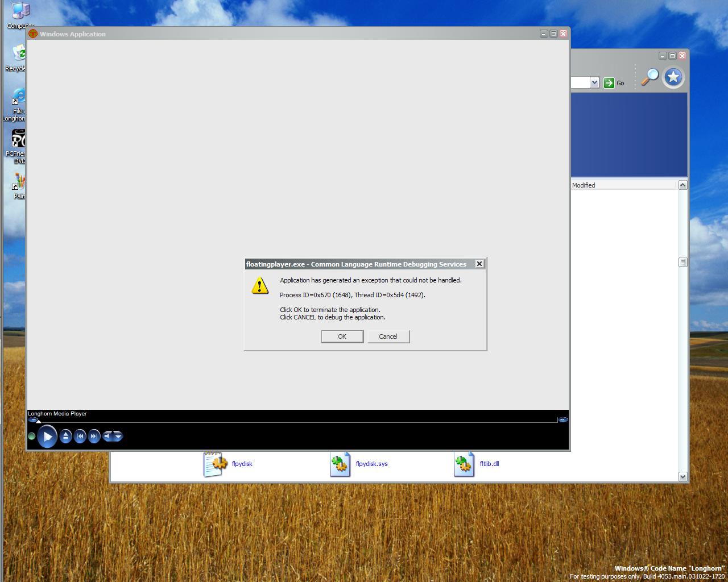This screenshot has height=582, width=728.
Task: Click the eject button in media player
Action: point(66,436)
